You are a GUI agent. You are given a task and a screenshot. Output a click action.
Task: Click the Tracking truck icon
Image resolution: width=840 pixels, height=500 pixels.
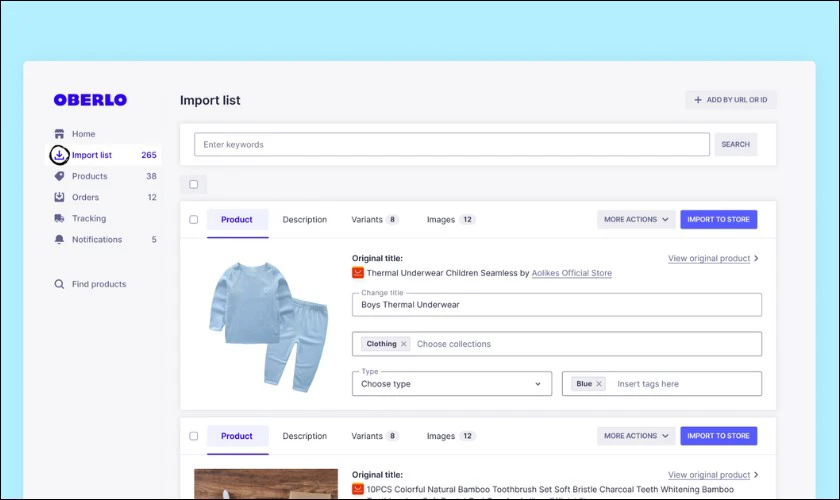(x=59, y=218)
